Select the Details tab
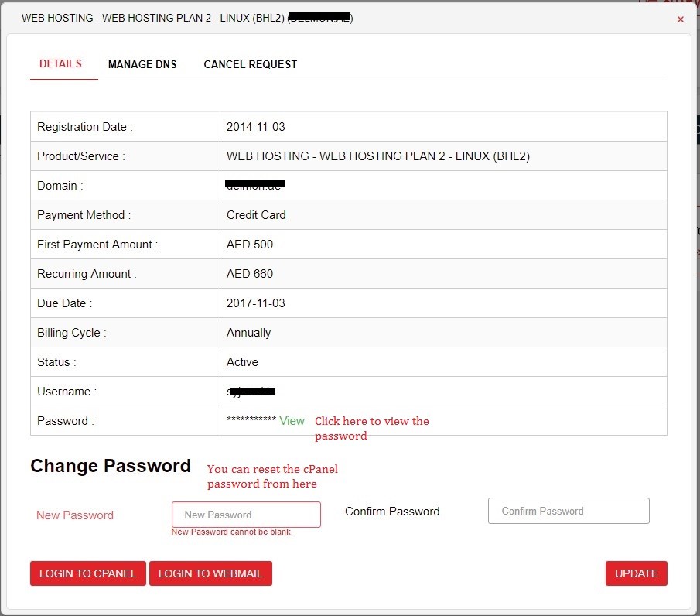 (x=60, y=63)
